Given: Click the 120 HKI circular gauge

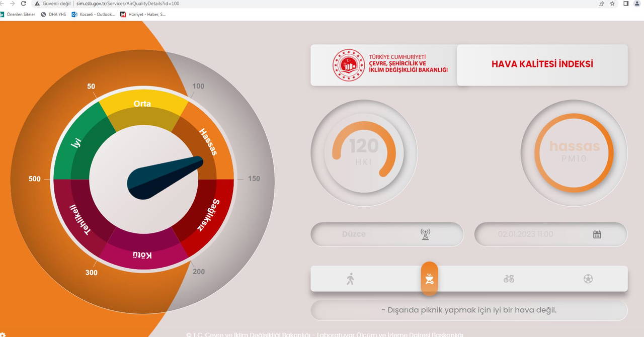Looking at the screenshot, I should pos(364,153).
